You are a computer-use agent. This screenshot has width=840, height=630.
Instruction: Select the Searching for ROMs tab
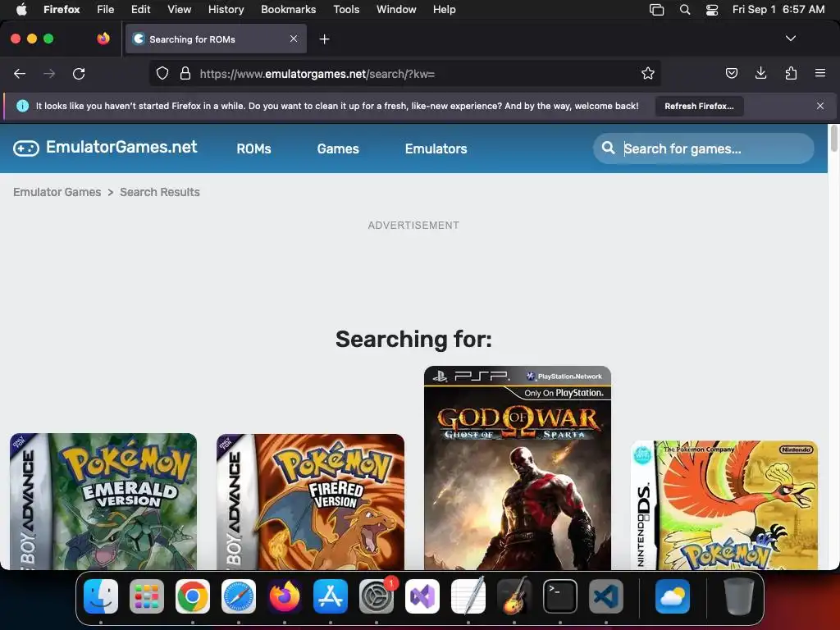(x=216, y=39)
